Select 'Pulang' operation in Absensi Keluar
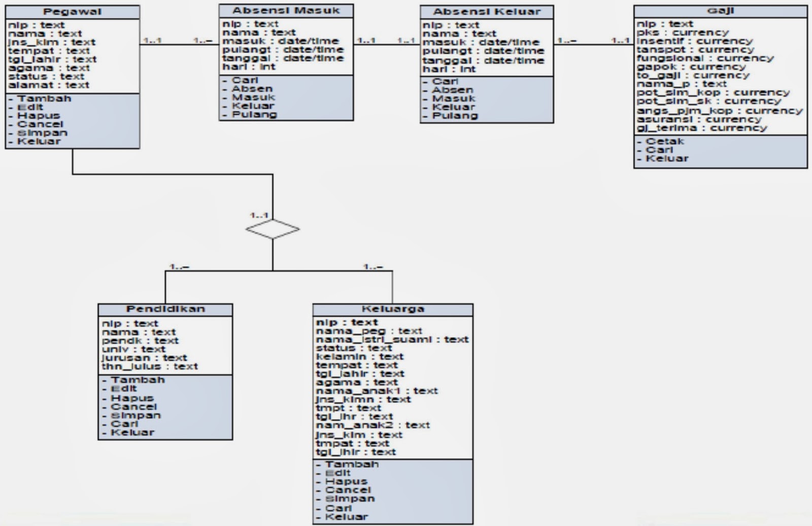 point(451,116)
